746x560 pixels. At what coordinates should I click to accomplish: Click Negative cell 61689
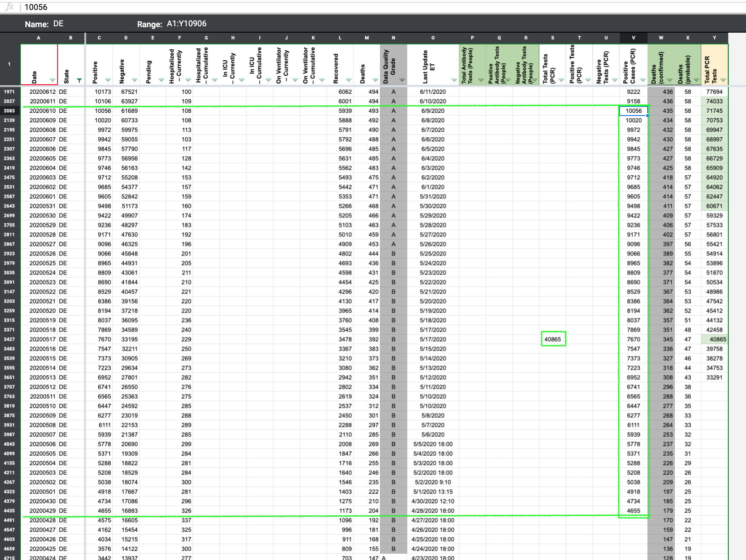(126, 111)
